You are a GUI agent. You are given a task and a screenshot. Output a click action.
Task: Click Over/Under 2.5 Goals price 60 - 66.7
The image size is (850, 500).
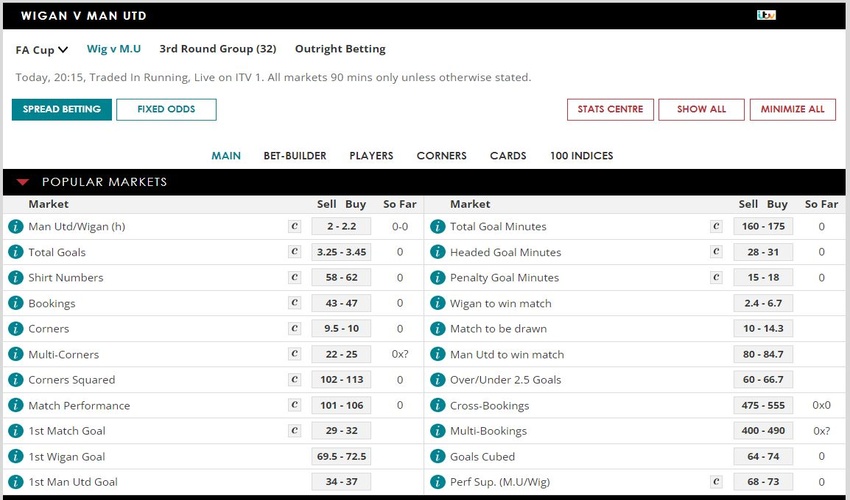pyautogui.click(x=763, y=380)
